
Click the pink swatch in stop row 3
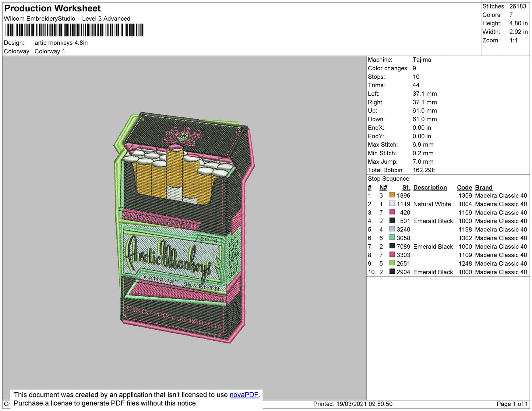(x=392, y=212)
